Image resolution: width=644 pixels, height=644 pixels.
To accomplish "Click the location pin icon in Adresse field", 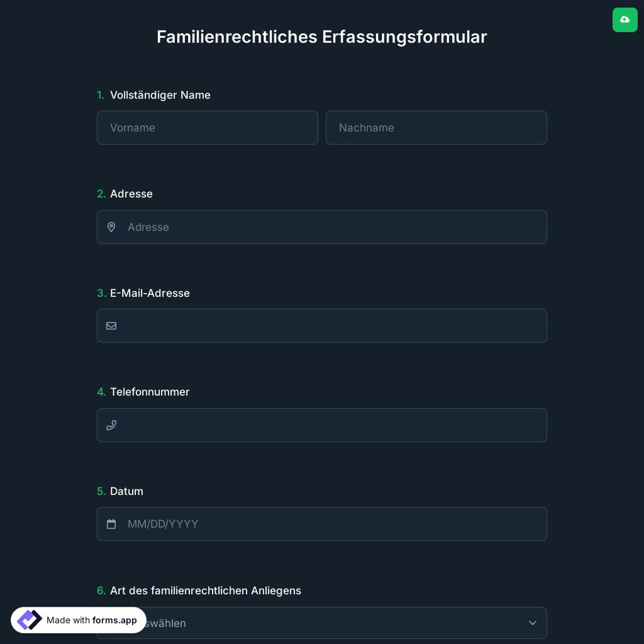I will 111,227.
